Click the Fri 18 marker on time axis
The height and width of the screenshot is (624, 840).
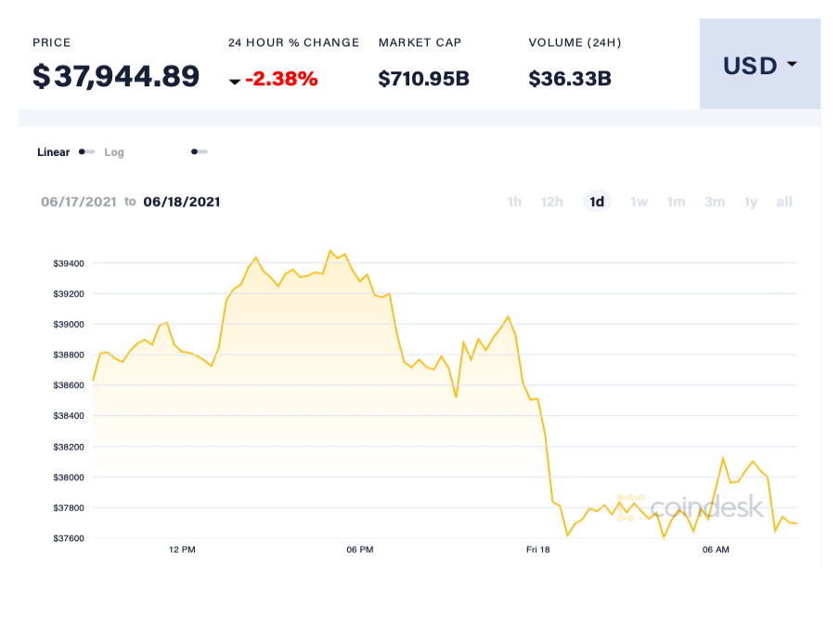pyautogui.click(x=538, y=550)
